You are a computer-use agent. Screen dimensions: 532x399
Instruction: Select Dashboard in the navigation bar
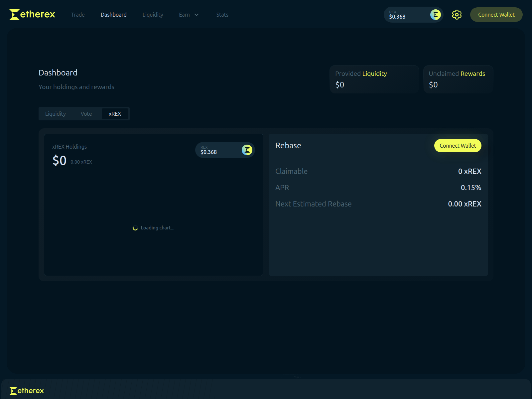click(x=113, y=15)
